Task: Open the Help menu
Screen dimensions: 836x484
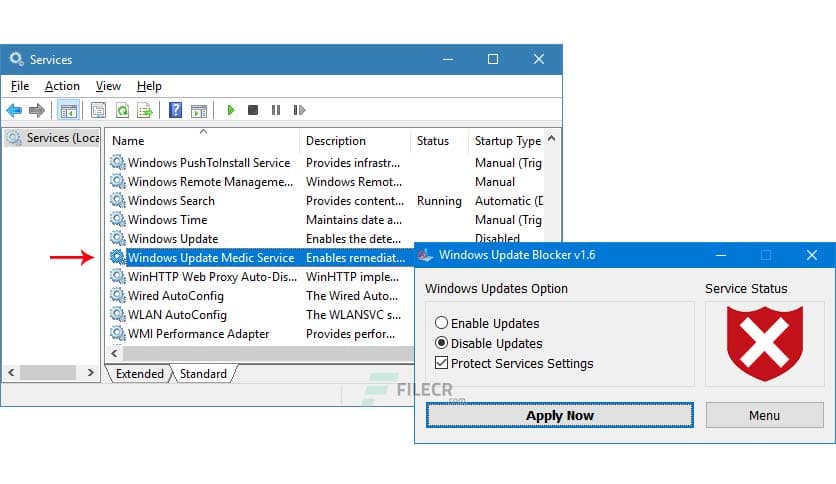Action: click(x=149, y=86)
